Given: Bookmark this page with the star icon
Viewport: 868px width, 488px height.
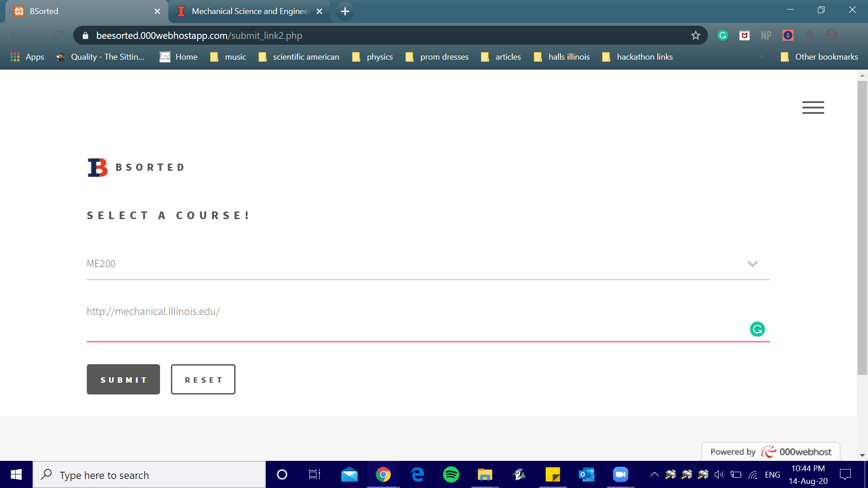Looking at the screenshot, I should point(695,35).
